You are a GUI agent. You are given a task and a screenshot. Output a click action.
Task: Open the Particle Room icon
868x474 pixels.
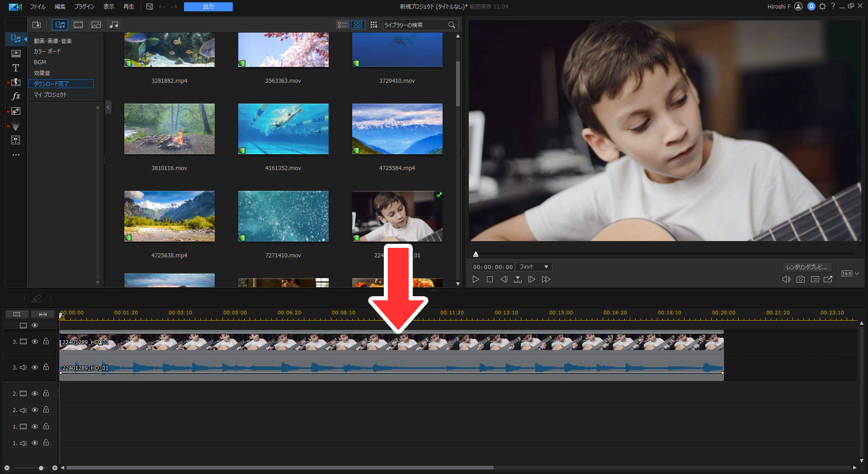[x=16, y=126]
